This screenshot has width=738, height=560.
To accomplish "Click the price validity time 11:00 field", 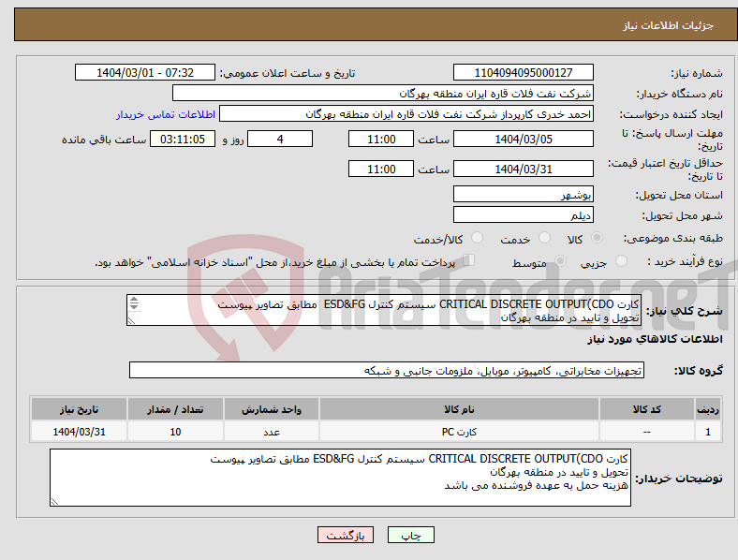I will click(381, 169).
